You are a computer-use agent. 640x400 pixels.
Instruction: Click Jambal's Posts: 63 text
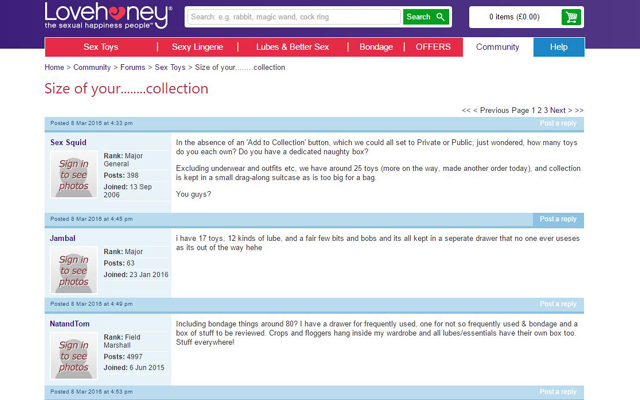tap(119, 263)
